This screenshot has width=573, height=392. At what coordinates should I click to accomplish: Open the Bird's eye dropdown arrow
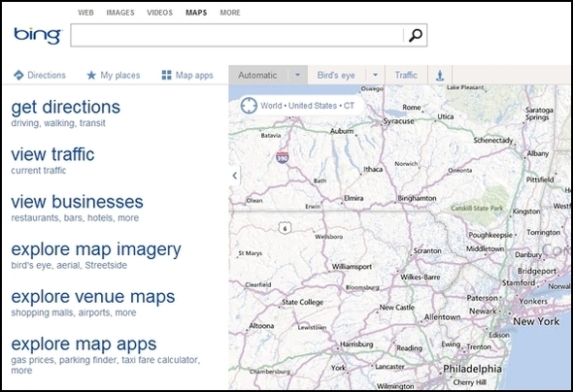click(x=375, y=75)
